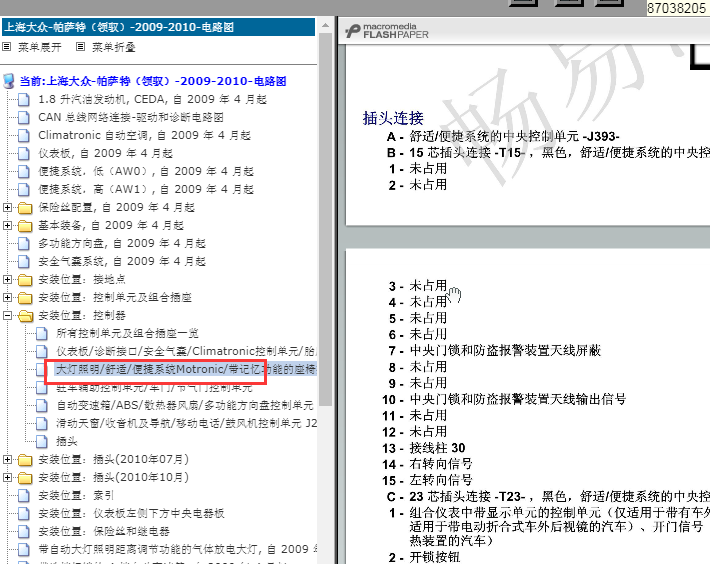Click the 菜单展开 expand-menu icon
Viewport: 710px width, 564px height.
point(6,47)
